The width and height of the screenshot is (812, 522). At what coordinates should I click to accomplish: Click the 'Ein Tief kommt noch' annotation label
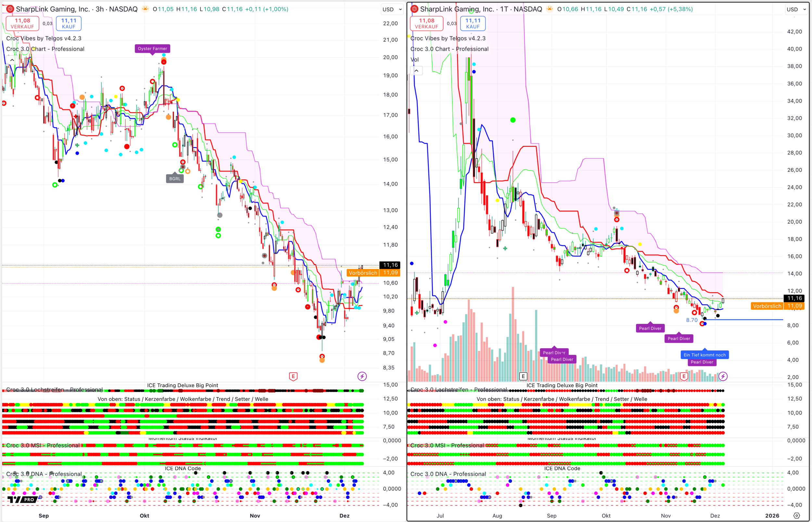click(x=704, y=355)
